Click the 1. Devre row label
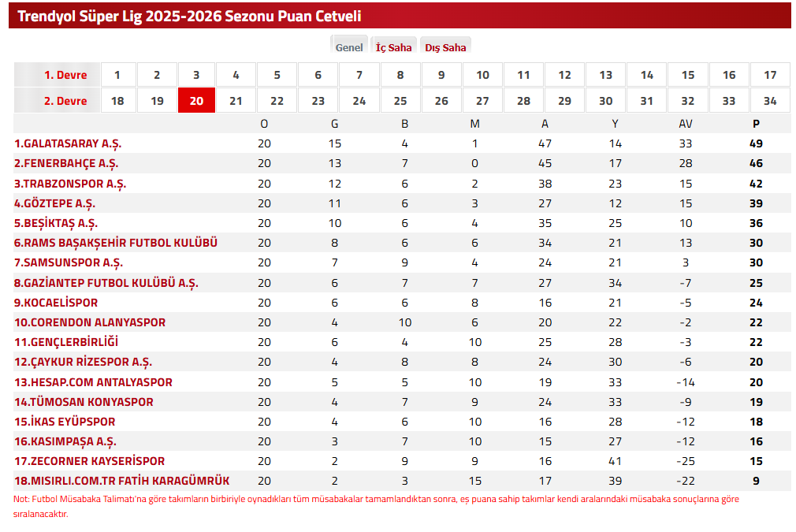Viewport: 796px width, 532px height. tap(65, 75)
